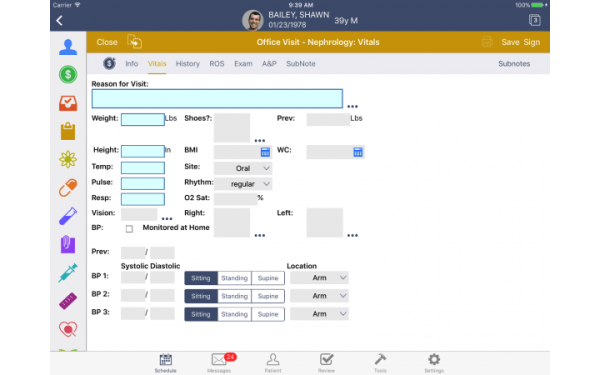The height and width of the screenshot is (375, 600).
Task: Click into Reason for Visit field
Action: [217, 99]
